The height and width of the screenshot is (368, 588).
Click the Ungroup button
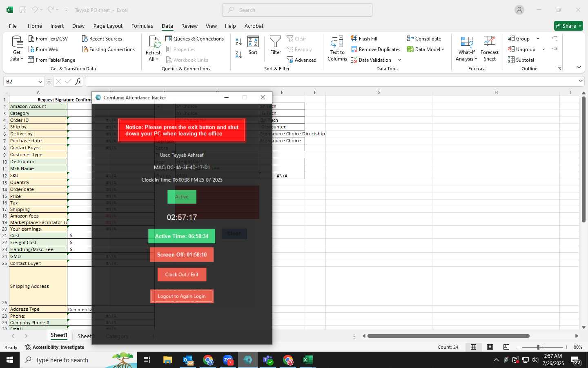pyautogui.click(x=521, y=49)
